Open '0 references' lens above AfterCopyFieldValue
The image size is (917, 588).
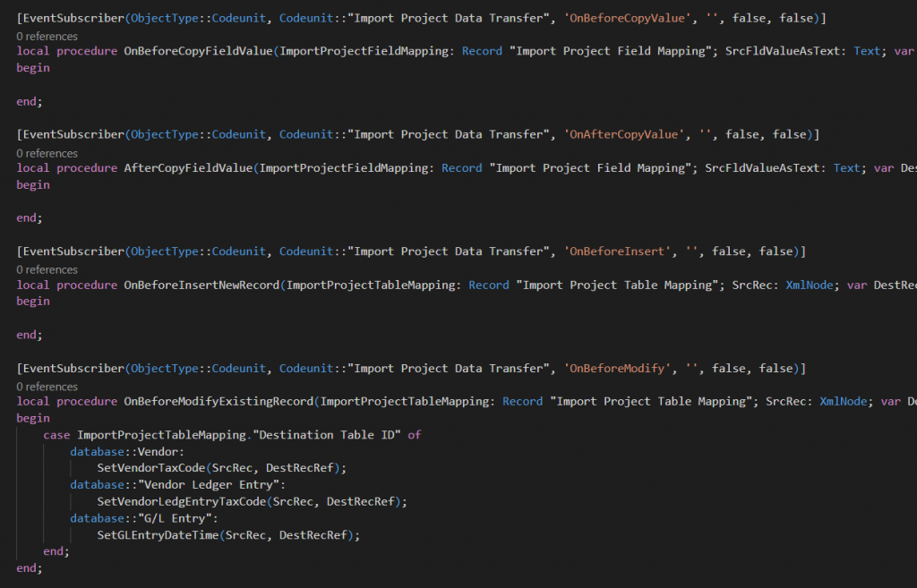[x=47, y=153]
